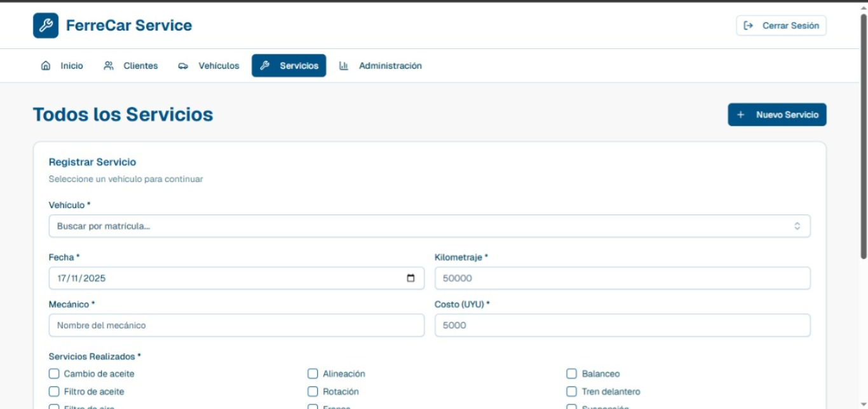The image size is (868, 409).
Task: Click the bar chart icon beside Administración
Action: tap(344, 66)
